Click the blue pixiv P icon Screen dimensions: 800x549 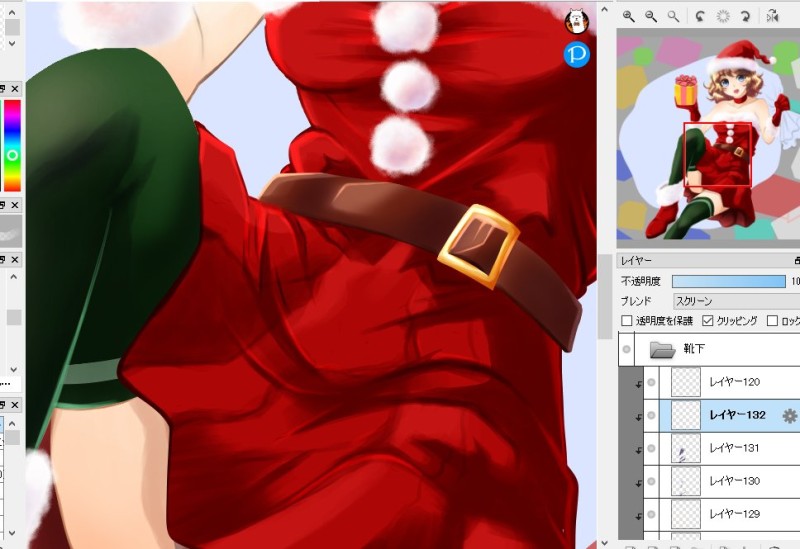click(577, 54)
